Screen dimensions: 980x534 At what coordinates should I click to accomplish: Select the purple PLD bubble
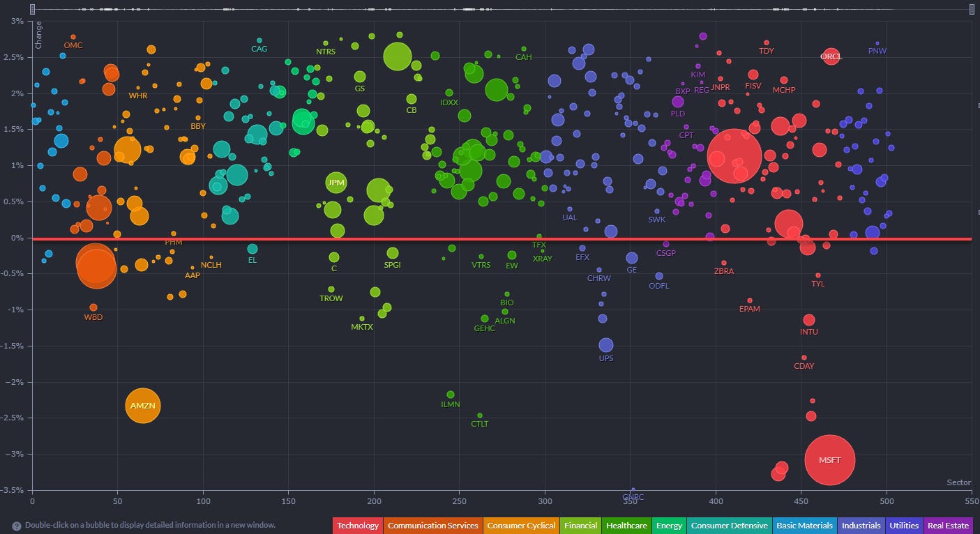point(678,102)
